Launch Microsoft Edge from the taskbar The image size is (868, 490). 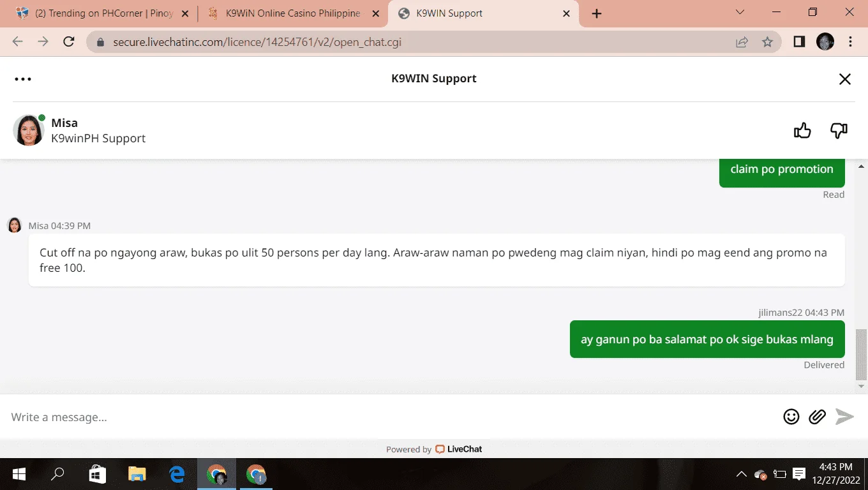pyautogui.click(x=177, y=474)
